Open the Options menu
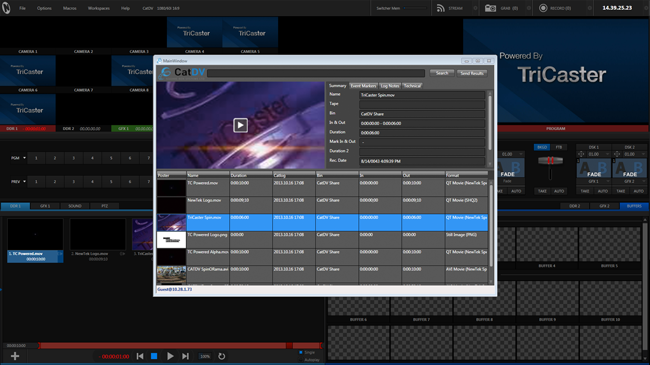This screenshot has height=365, width=650. [44, 8]
